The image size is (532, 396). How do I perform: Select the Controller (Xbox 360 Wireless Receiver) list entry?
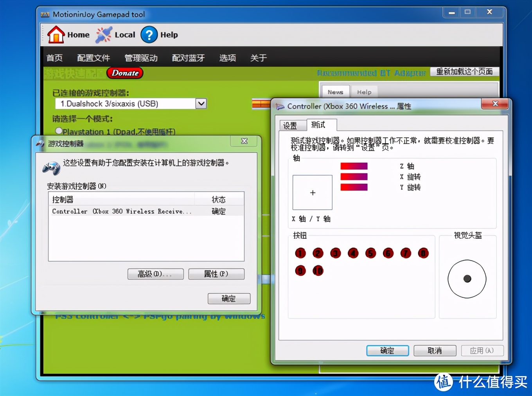(121, 211)
